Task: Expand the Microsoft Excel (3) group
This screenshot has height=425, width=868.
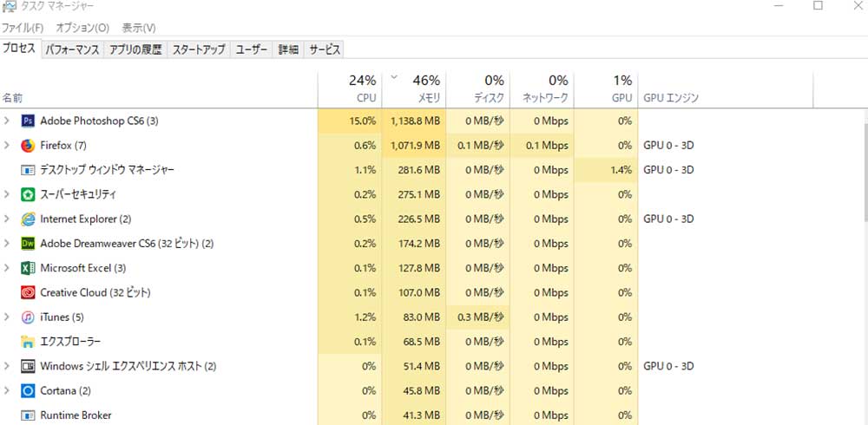Action: [x=7, y=268]
